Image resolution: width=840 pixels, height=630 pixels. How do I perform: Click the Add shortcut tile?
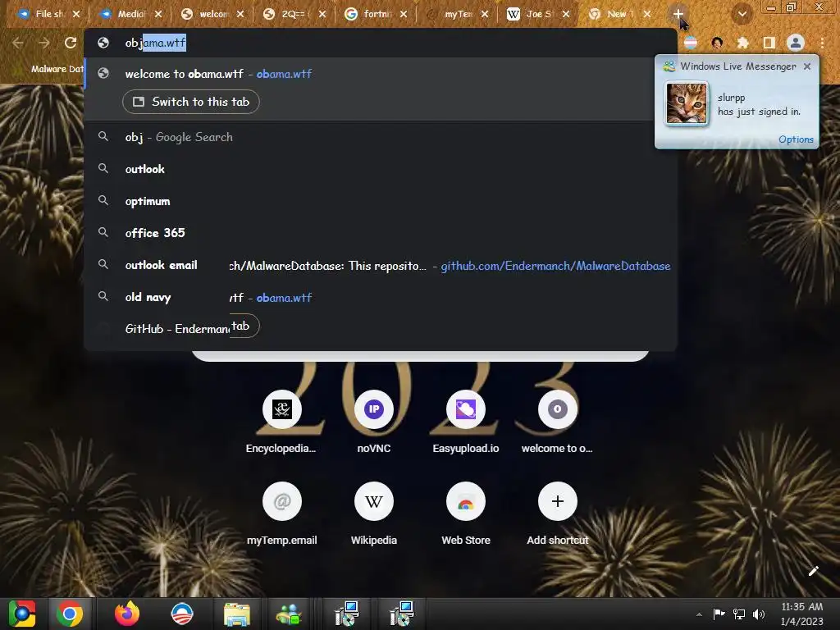click(557, 514)
